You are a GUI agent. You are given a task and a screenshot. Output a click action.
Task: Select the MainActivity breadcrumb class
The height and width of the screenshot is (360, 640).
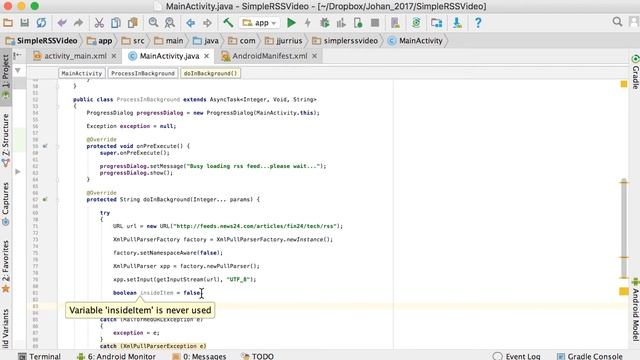(x=415, y=41)
